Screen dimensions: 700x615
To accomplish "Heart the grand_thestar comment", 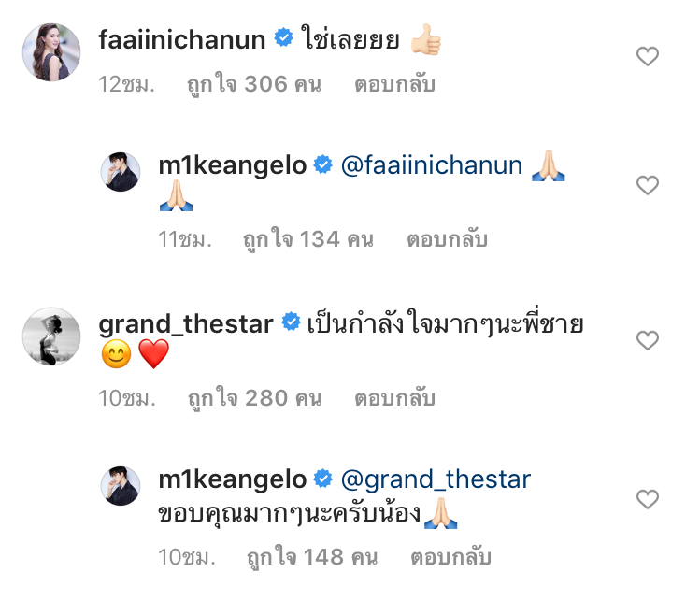I will [x=648, y=340].
